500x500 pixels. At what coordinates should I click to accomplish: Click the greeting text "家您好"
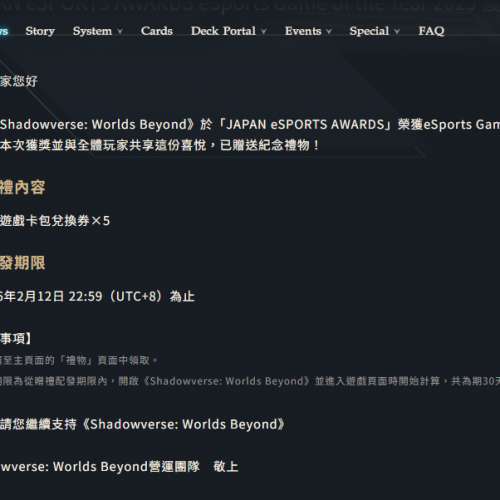click(x=19, y=81)
